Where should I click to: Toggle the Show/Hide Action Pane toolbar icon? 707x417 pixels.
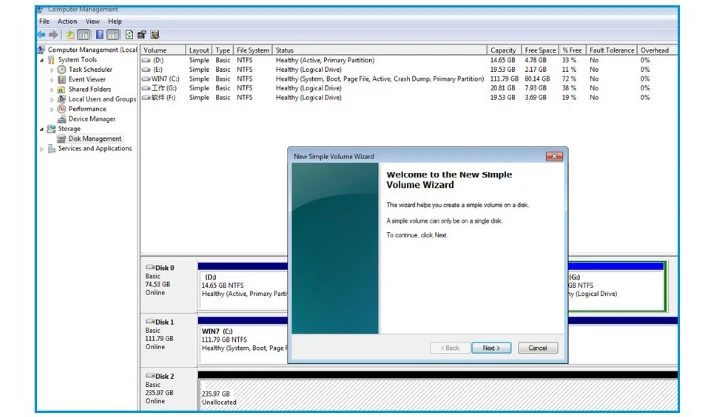(x=113, y=35)
